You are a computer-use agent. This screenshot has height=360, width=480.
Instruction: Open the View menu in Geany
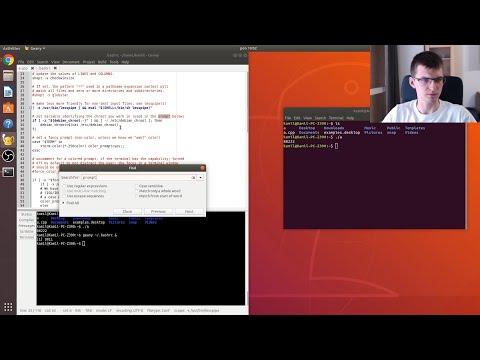pos(55,62)
